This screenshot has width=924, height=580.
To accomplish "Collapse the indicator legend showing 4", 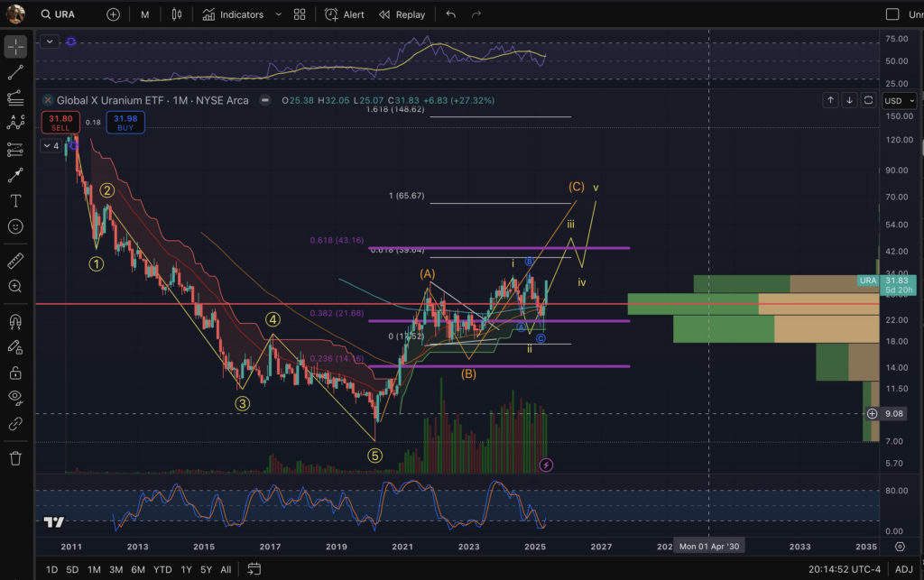I will 51,146.
